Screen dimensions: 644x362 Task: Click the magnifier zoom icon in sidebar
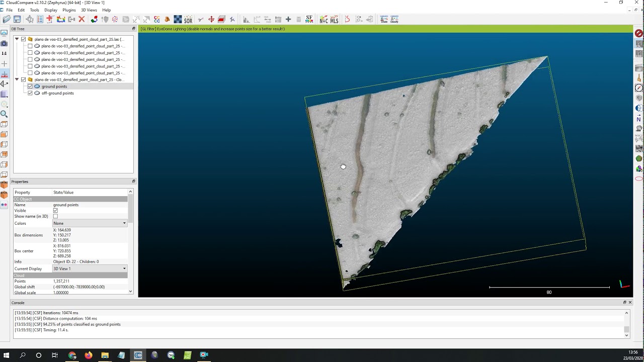coord(4,114)
